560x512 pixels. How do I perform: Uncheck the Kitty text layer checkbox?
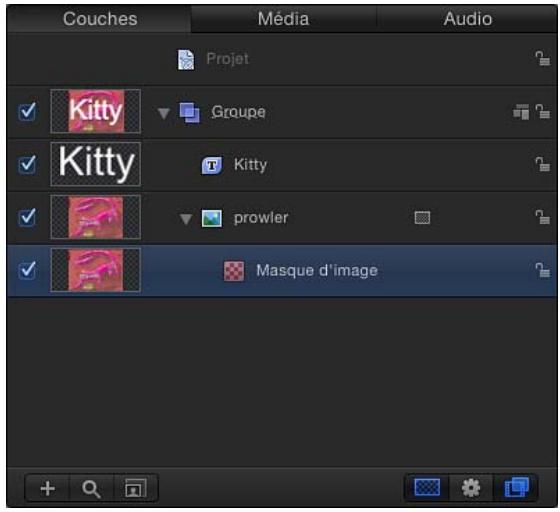(27, 164)
